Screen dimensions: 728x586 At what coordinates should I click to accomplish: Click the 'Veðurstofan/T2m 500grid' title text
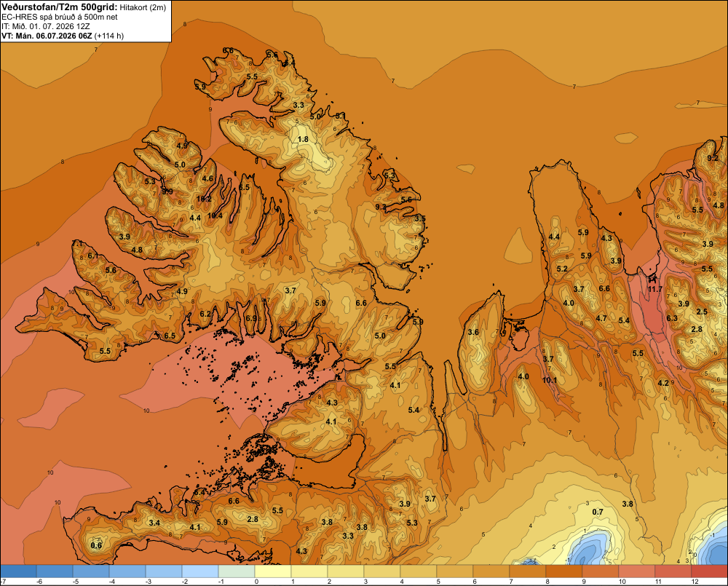(x=60, y=7)
